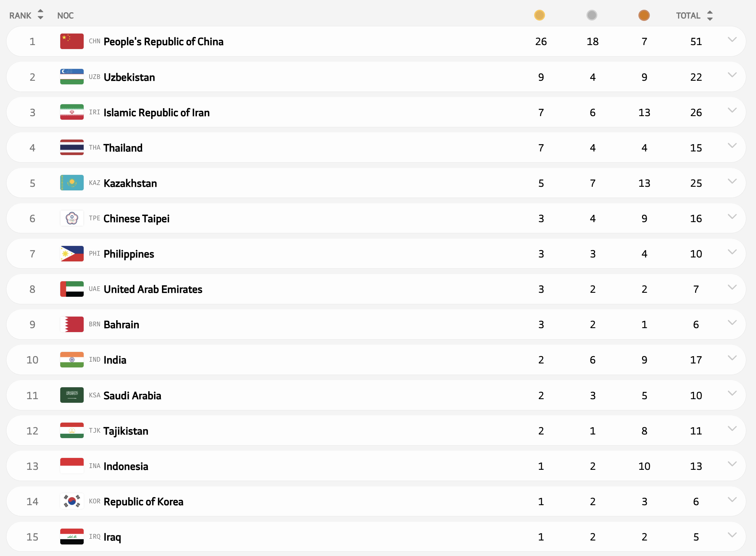Open the United Arab Emirates link

pyautogui.click(x=153, y=289)
